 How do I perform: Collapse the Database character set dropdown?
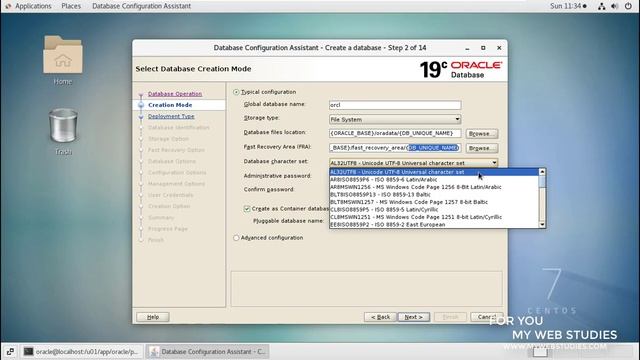click(494, 163)
